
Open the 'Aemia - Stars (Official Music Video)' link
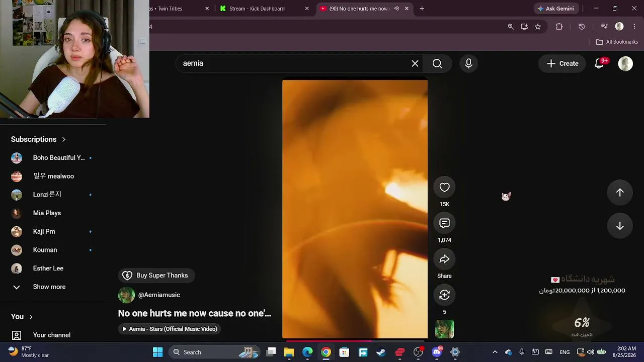[x=170, y=329]
